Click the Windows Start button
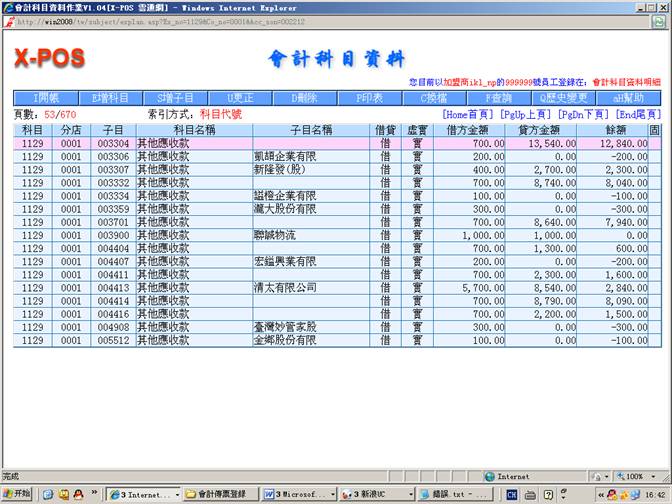 coord(17,494)
